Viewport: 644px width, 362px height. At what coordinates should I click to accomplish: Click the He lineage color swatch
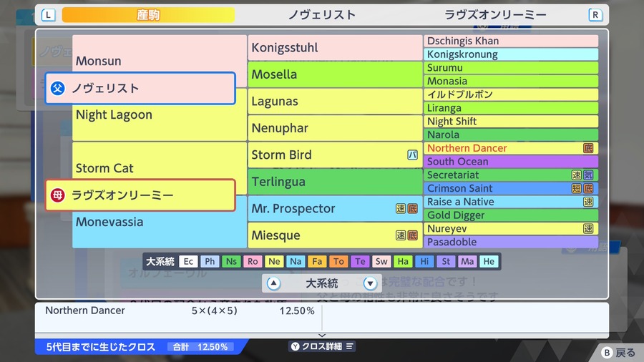click(489, 261)
